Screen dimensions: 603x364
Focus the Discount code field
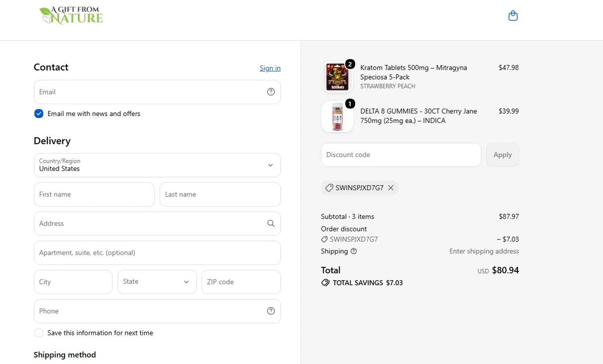[x=401, y=155]
